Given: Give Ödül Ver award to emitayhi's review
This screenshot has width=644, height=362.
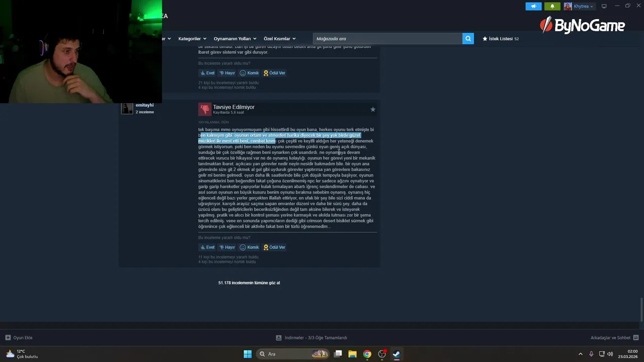Looking at the screenshot, I should point(274,247).
